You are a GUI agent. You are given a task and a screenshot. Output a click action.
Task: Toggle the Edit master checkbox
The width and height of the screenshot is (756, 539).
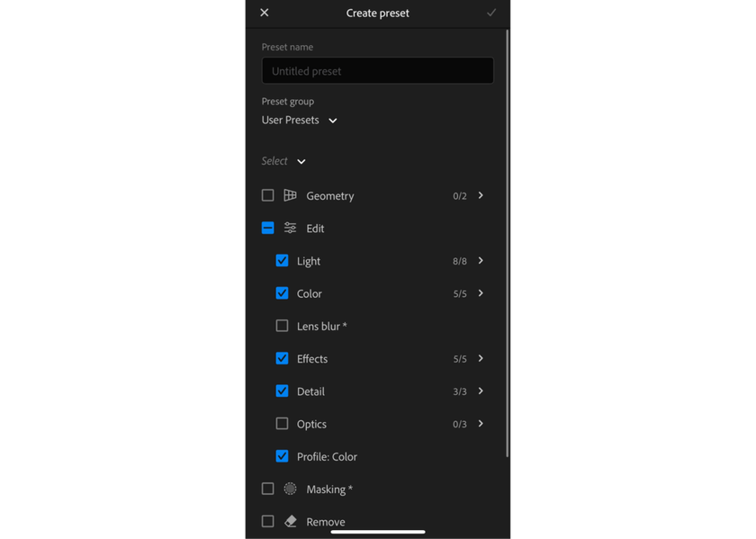pyautogui.click(x=267, y=228)
